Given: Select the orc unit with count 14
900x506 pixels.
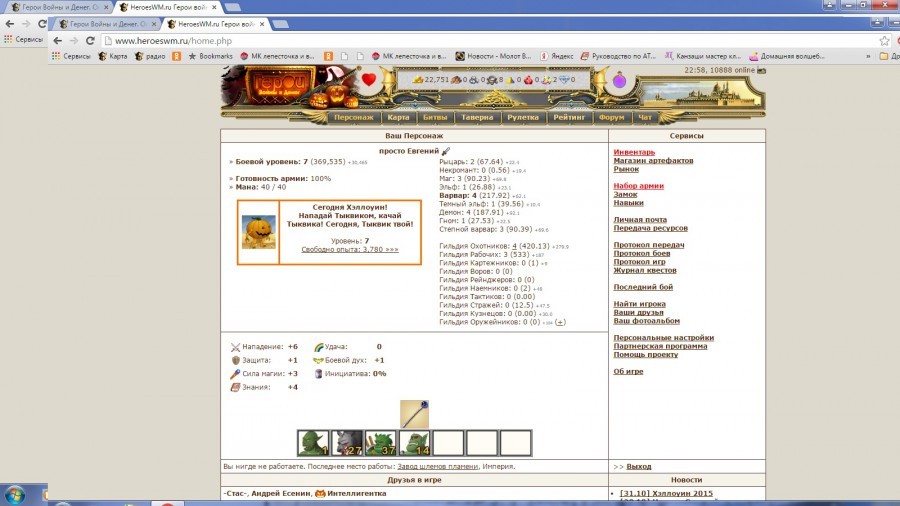Looking at the screenshot, I should point(414,443).
